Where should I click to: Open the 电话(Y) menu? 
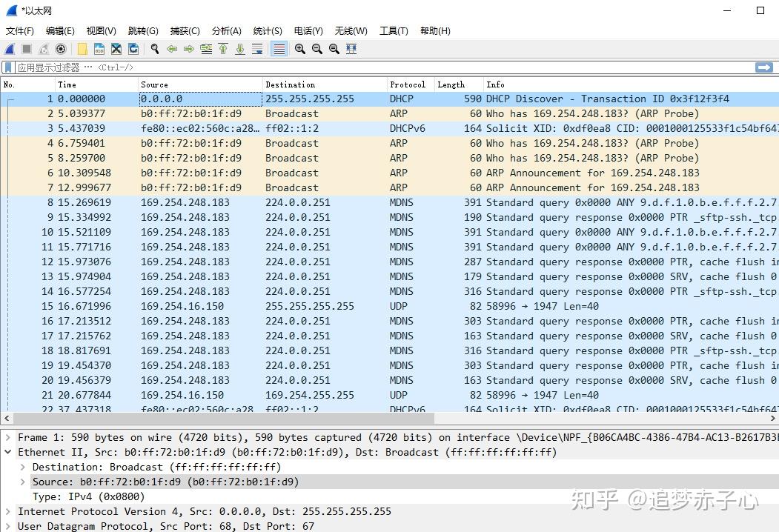(x=308, y=31)
